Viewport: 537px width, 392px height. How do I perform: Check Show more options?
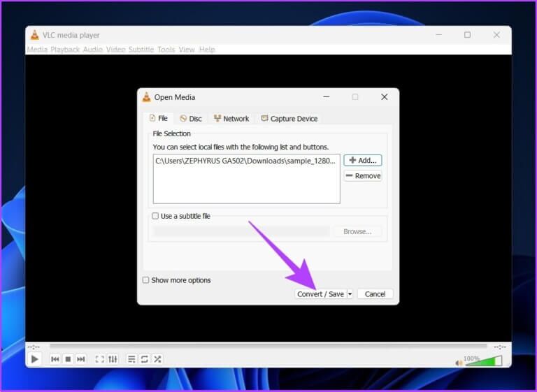click(x=145, y=280)
